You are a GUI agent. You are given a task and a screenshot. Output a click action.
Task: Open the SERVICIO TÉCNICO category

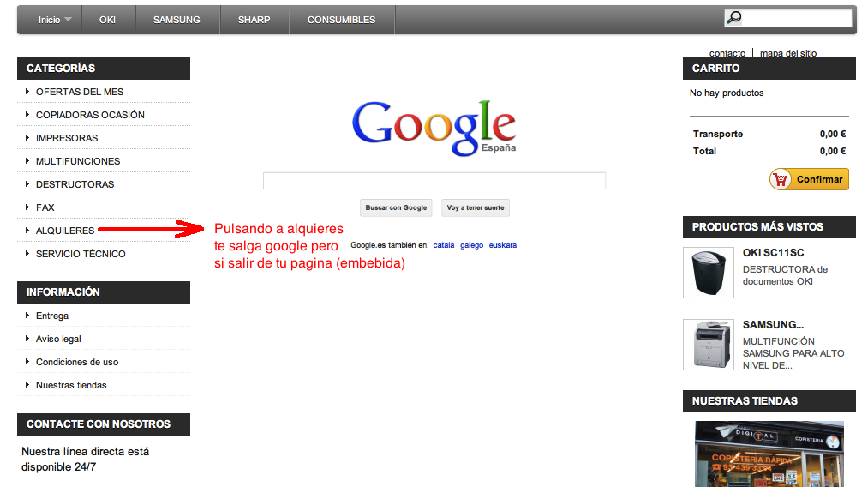pyautogui.click(x=81, y=254)
